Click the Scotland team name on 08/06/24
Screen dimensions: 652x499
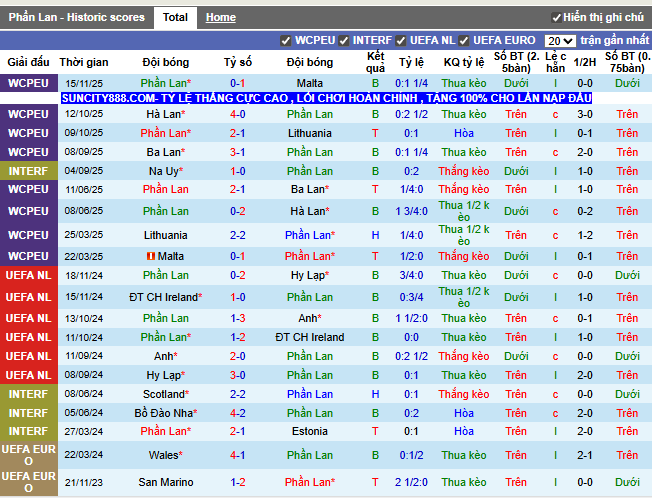pyautogui.click(x=162, y=394)
